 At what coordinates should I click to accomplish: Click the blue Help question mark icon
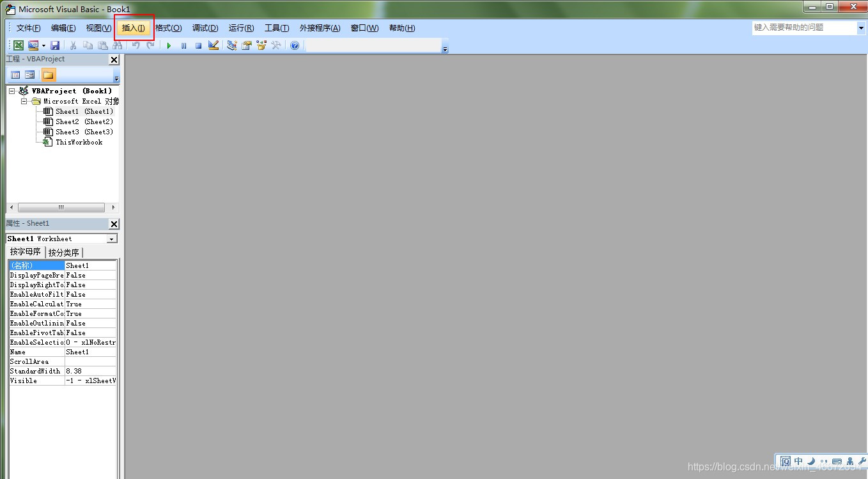click(x=295, y=45)
